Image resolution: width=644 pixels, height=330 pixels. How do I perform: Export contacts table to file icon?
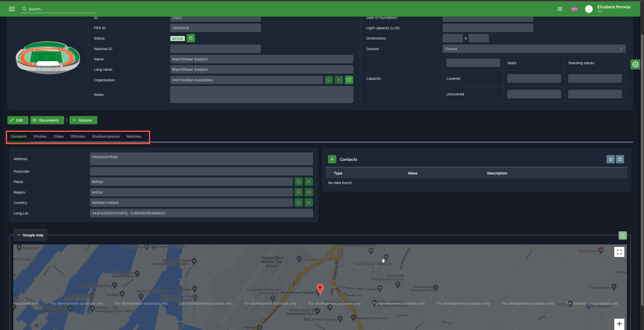[x=610, y=159]
